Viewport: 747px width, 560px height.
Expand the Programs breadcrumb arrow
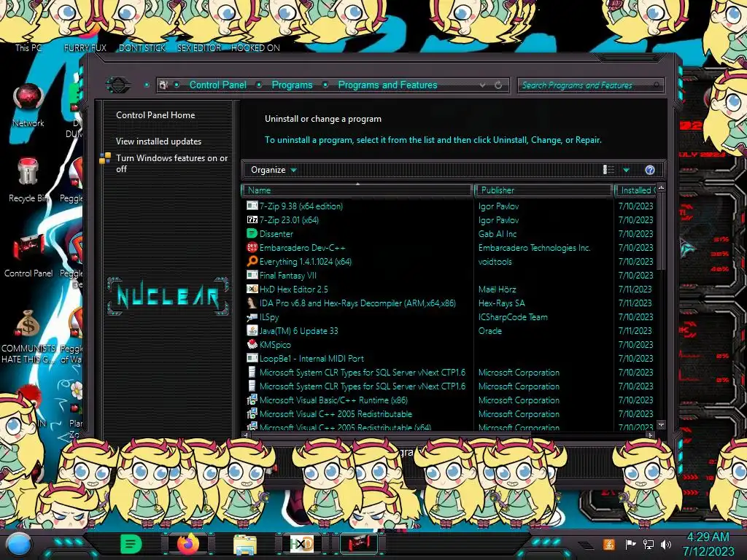coord(325,85)
